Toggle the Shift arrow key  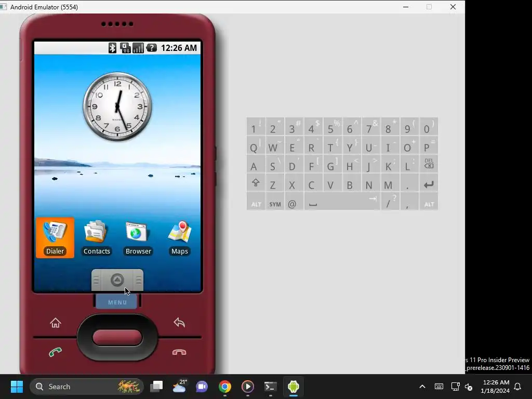click(256, 183)
